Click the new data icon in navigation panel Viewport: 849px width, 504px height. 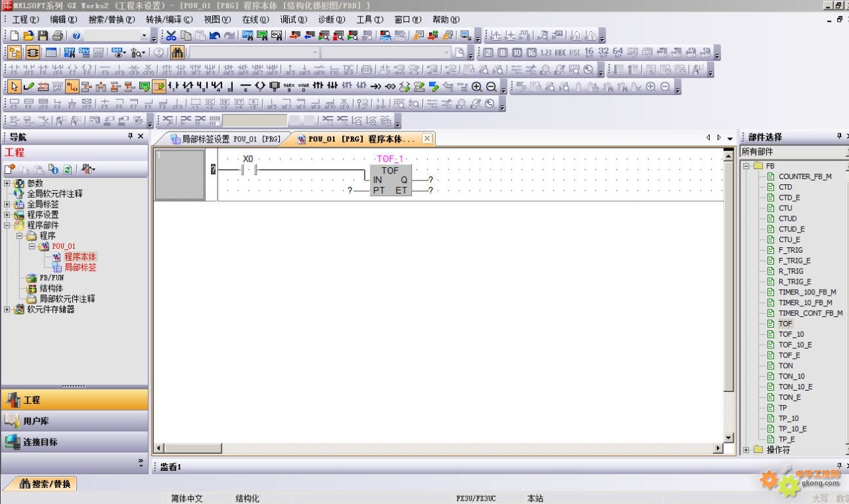point(10,170)
